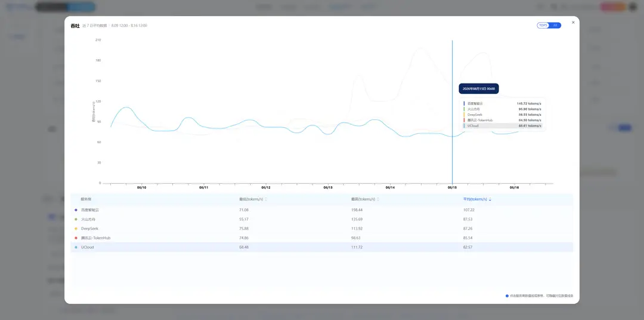Click the 近 7 日平均数据 subtitle text
Screen dimensions: 644x320
(x=94, y=26)
